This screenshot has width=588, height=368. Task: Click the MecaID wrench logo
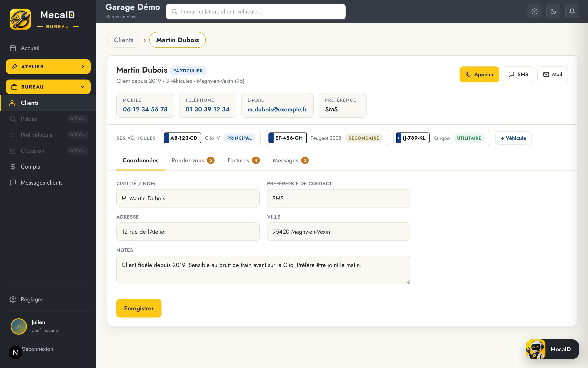[x=20, y=19]
